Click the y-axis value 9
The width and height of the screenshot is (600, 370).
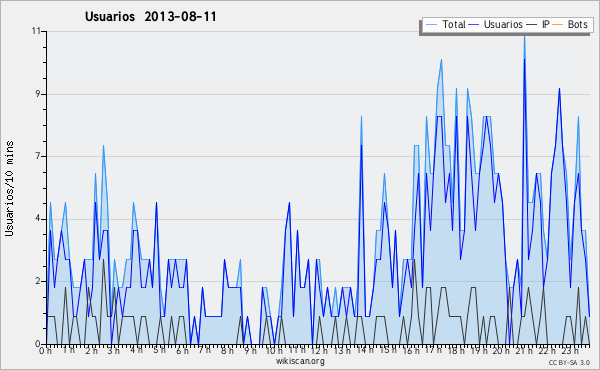38,94
